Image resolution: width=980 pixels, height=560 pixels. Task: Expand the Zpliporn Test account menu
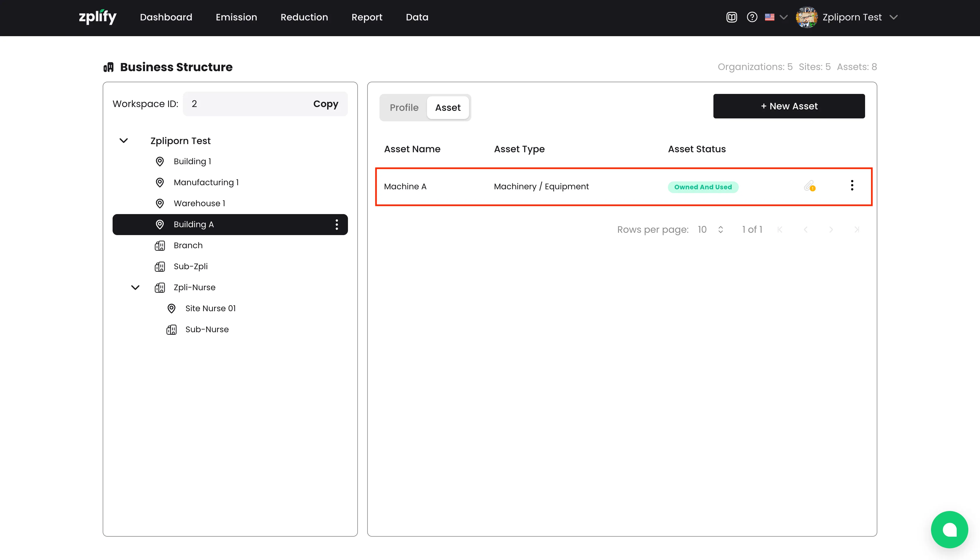click(893, 17)
